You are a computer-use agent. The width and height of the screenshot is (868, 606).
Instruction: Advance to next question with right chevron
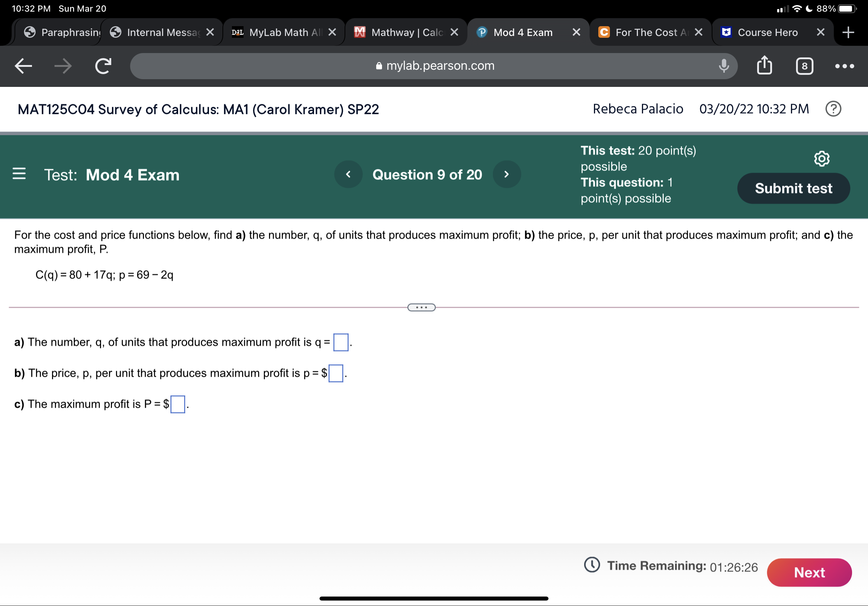click(x=507, y=174)
